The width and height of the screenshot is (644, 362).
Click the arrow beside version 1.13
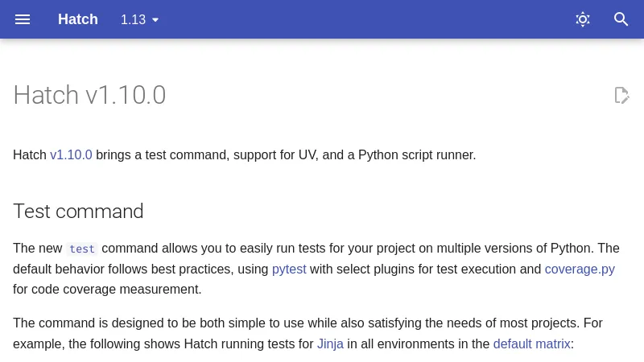(x=155, y=20)
